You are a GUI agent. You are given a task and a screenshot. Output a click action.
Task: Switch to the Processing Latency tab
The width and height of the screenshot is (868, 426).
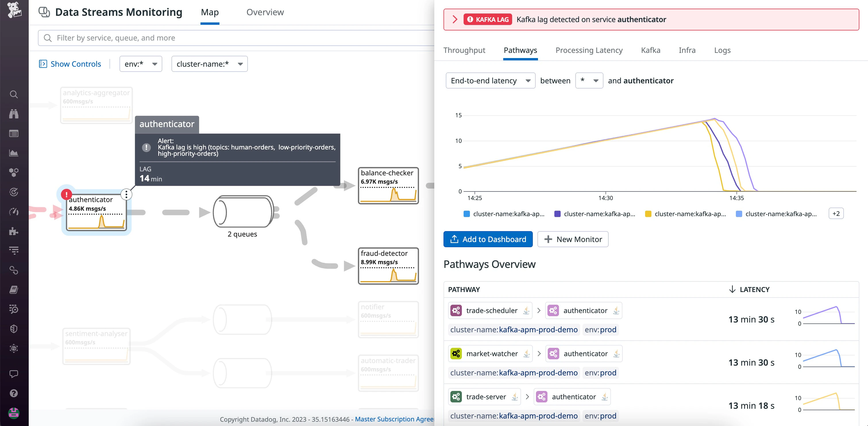pos(589,50)
